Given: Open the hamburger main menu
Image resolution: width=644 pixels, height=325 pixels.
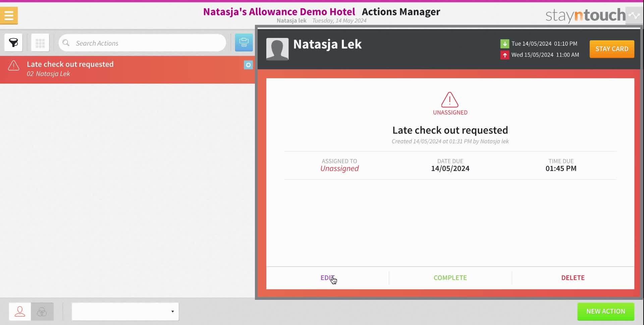Looking at the screenshot, I should (x=9, y=15).
